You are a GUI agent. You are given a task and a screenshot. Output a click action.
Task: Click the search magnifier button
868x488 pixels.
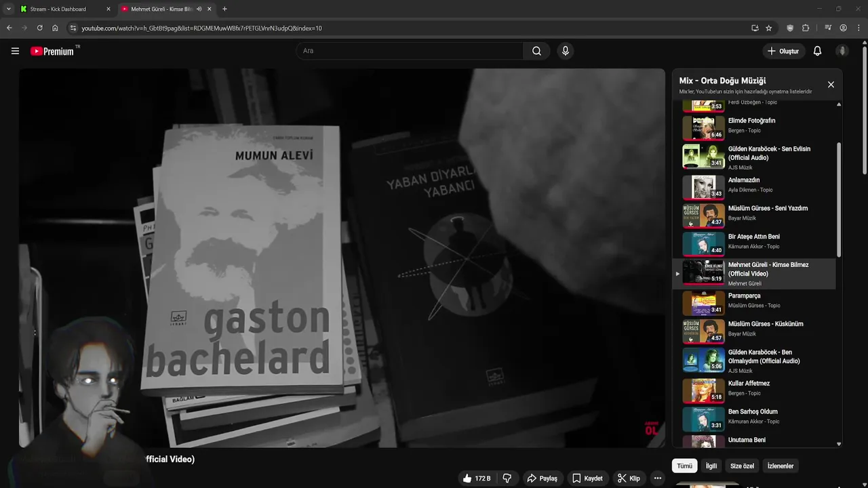[536, 51]
